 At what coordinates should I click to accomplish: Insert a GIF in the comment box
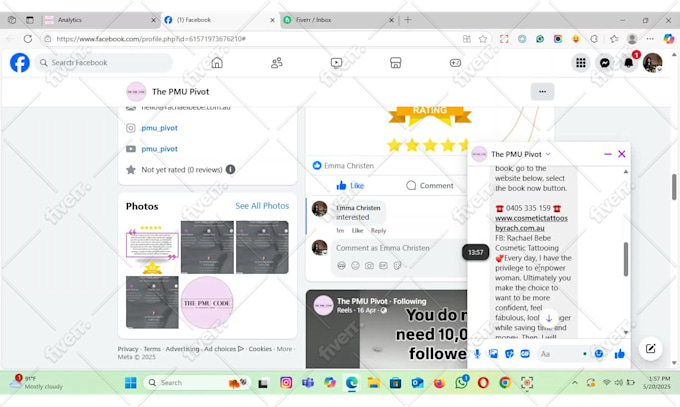[383, 266]
